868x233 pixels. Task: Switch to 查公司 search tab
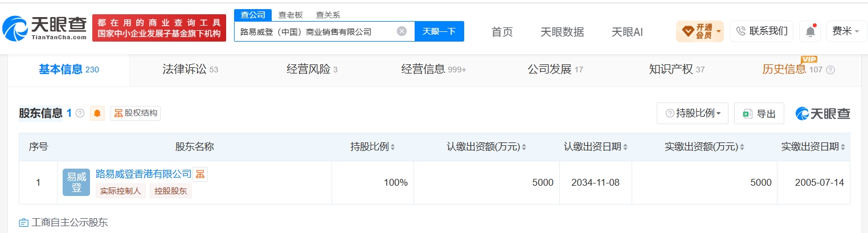(252, 15)
